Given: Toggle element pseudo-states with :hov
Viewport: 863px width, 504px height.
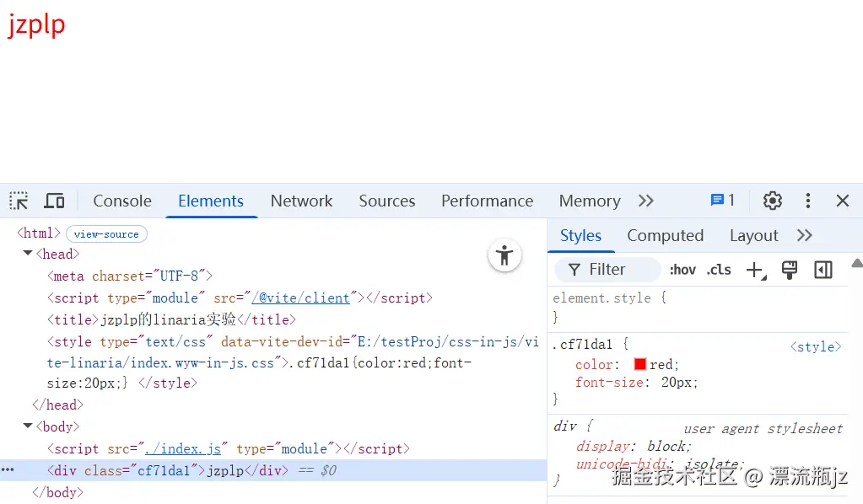Looking at the screenshot, I should [682, 270].
